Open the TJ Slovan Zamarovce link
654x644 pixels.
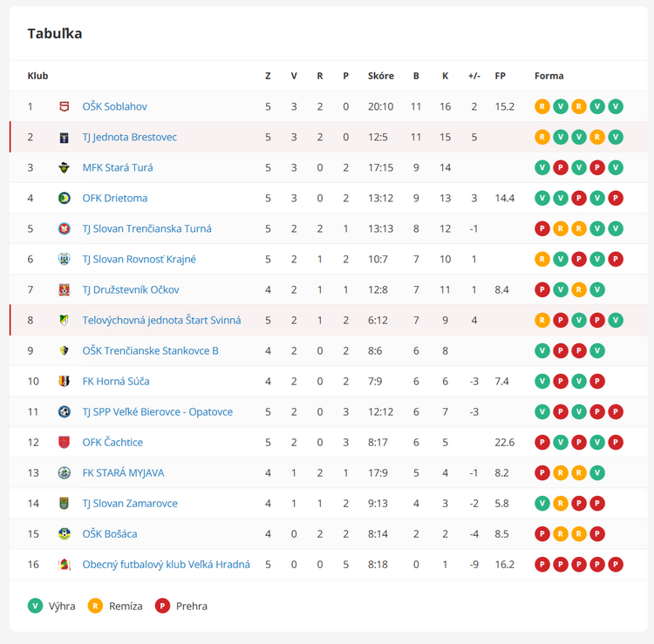(130, 503)
